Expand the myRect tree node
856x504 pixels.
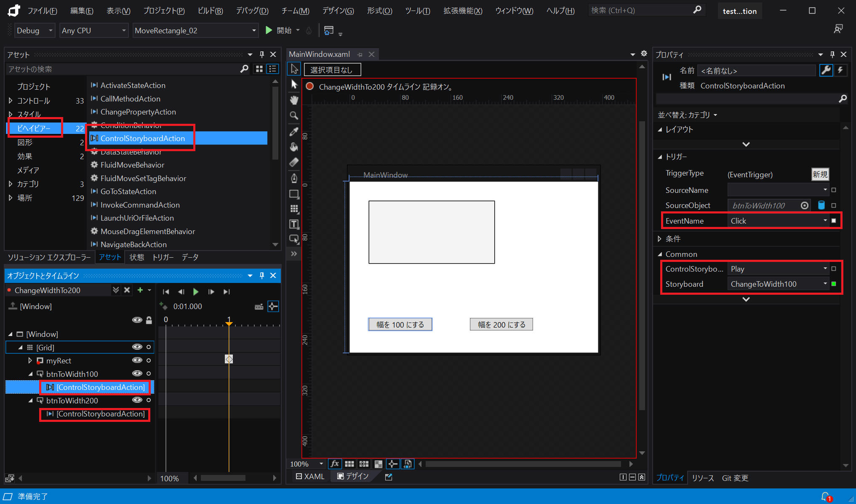point(30,360)
